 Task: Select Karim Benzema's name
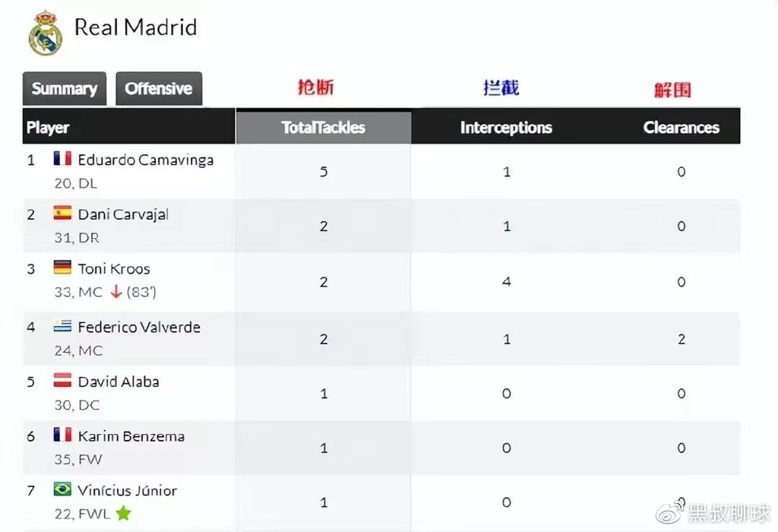click(x=131, y=435)
